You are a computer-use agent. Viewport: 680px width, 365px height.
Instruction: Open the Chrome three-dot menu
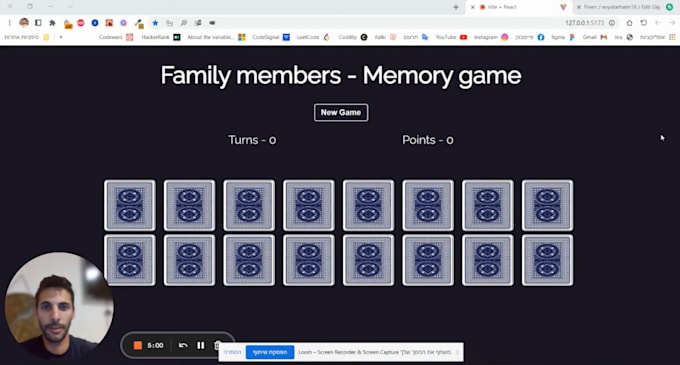10,23
